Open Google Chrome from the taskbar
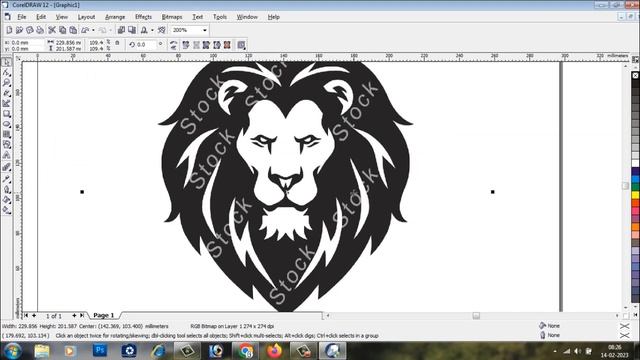640x360 pixels. coord(245,351)
